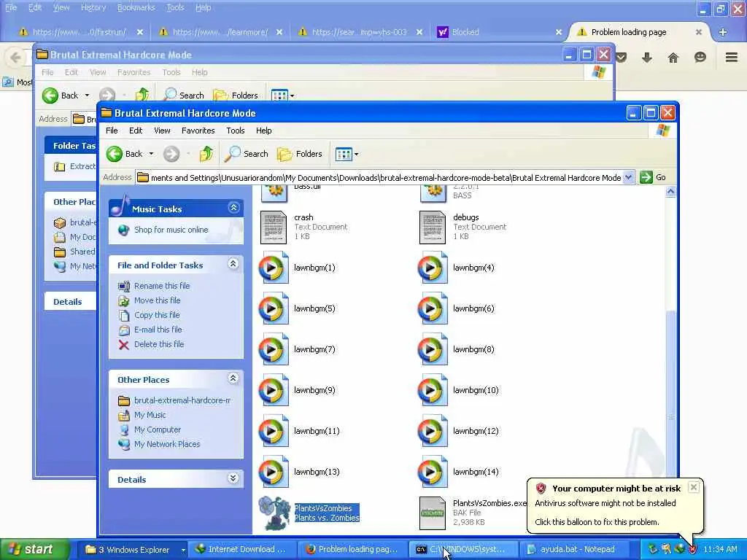Open Views button in front Explorer toolbar
Viewport: 747px width, 560px height.
click(343, 154)
